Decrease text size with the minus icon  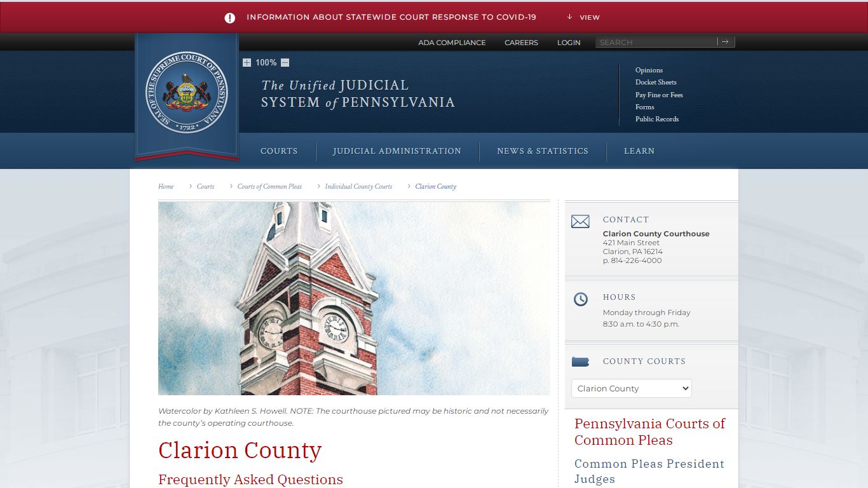click(285, 62)
